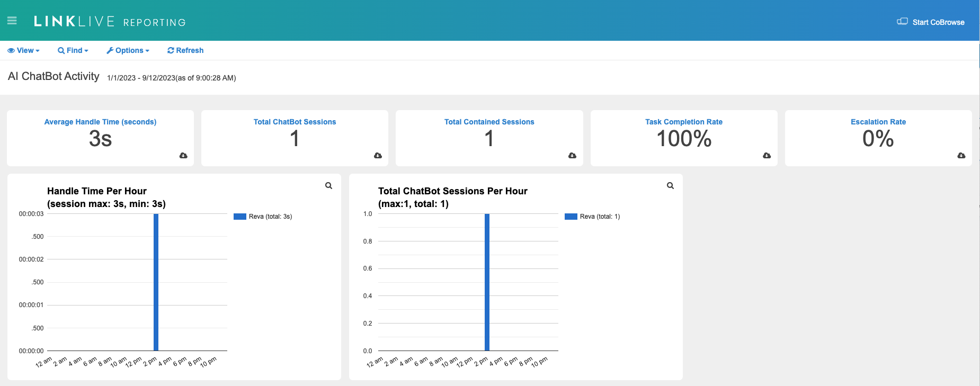980x386 pixels.
Task: Open the Find dropdown menu
Action: tap(73, 50)
